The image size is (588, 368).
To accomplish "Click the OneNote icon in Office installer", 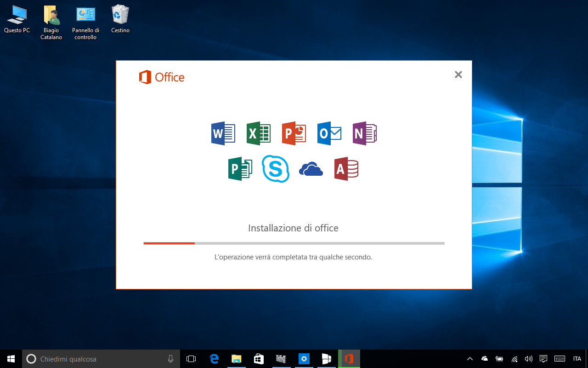I will coord(365,133).
